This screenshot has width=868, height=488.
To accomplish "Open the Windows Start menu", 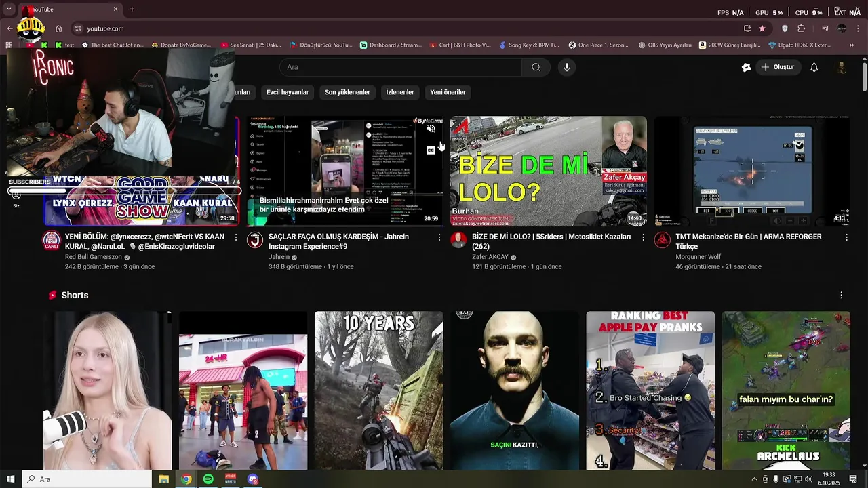I will click(x=11, y=479).
